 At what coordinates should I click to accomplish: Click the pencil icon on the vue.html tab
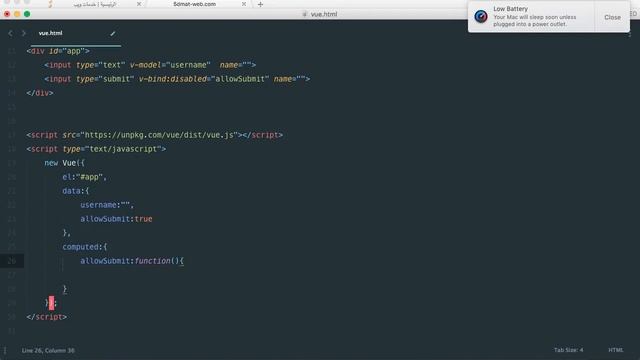[113, 33]
